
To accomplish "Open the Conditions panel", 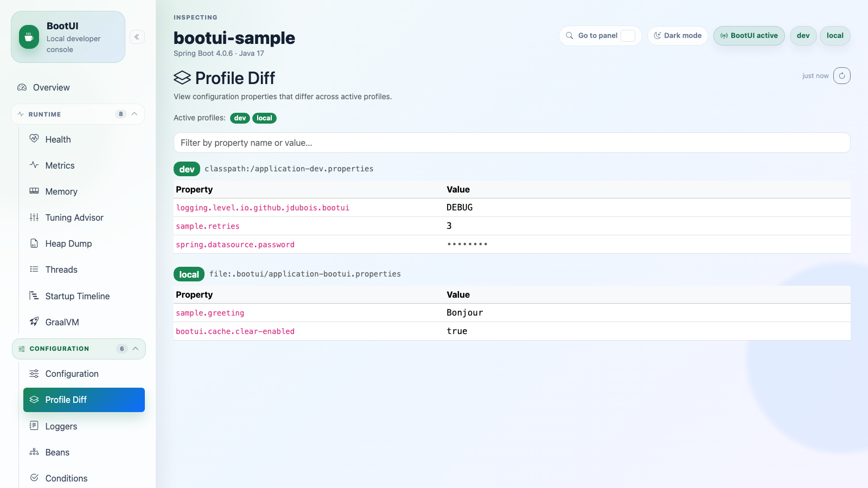I will (x=84, y=478).
